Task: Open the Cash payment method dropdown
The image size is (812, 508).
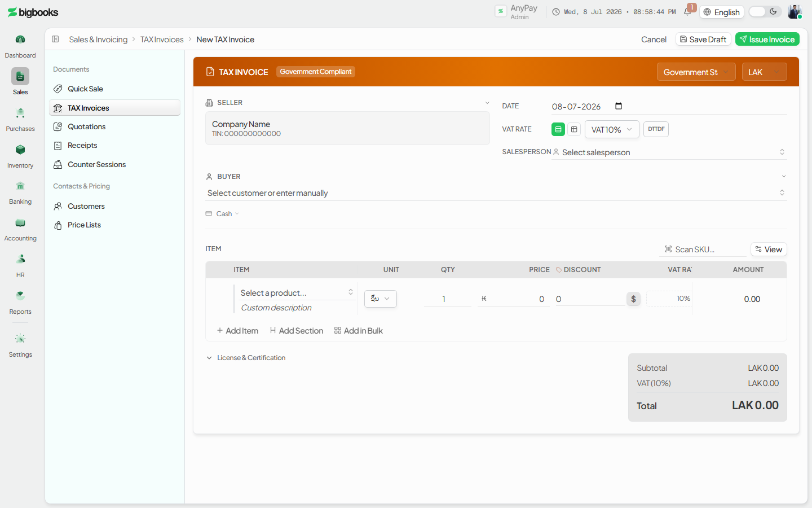Action: [x=223, y=214]
